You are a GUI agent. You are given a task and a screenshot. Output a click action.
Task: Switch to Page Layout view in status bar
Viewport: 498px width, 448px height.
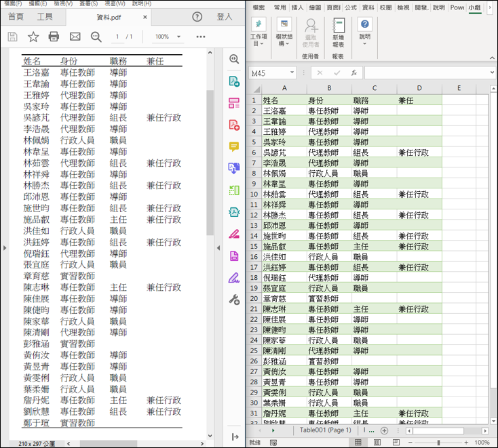coord(377,443)
